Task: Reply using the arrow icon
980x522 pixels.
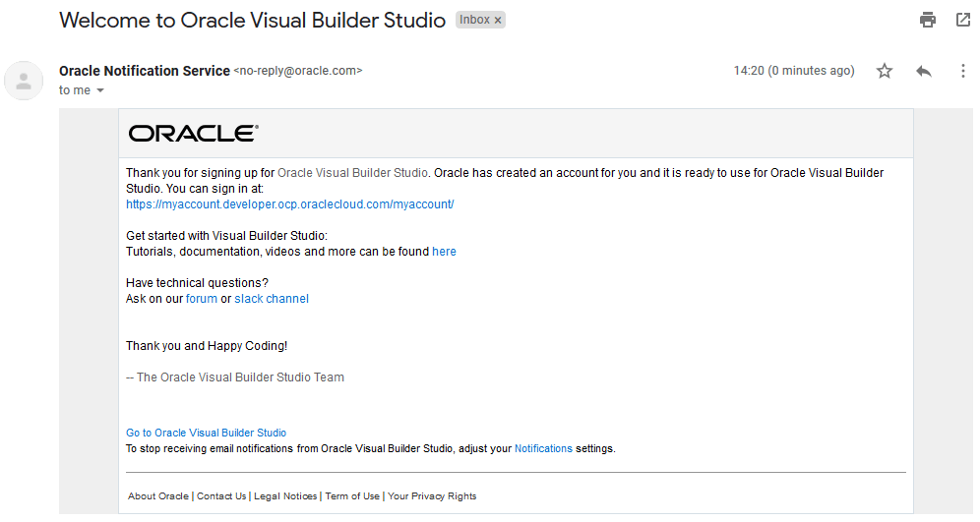Action: 924,71
